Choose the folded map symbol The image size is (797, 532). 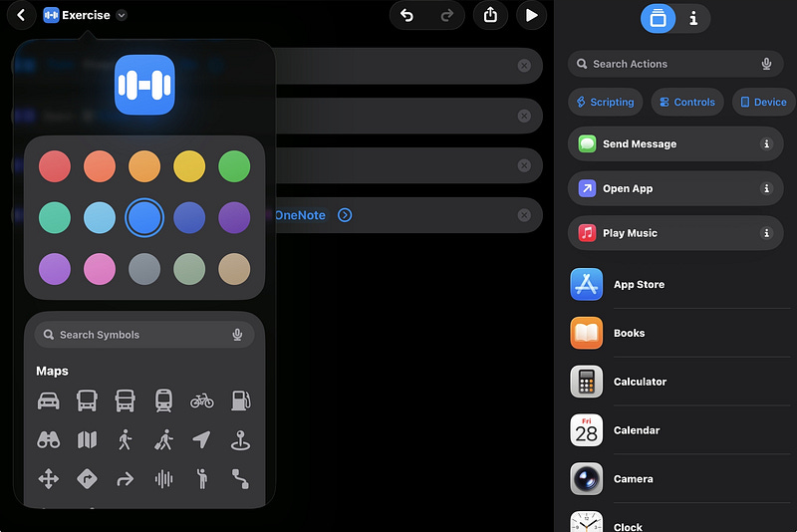(x=87, y=439)
